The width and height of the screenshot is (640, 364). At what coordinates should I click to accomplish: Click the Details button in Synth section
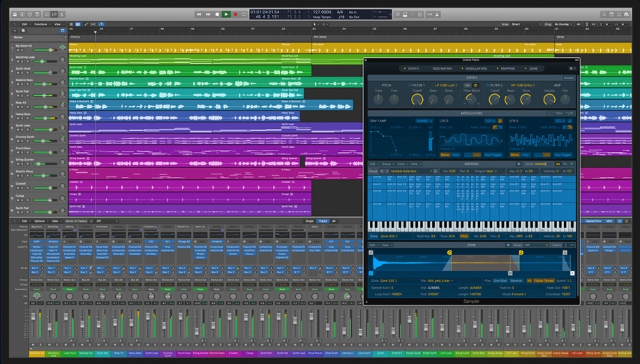pos(569,77)
